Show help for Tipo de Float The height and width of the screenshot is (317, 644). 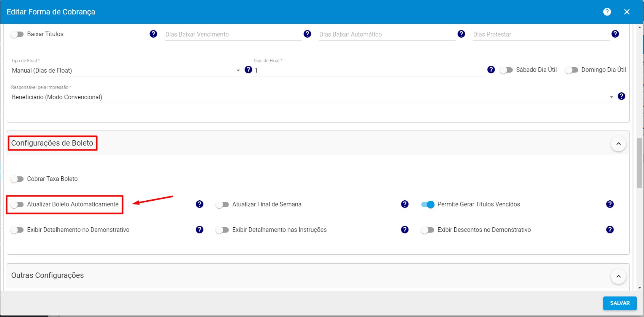pos(249,70)
